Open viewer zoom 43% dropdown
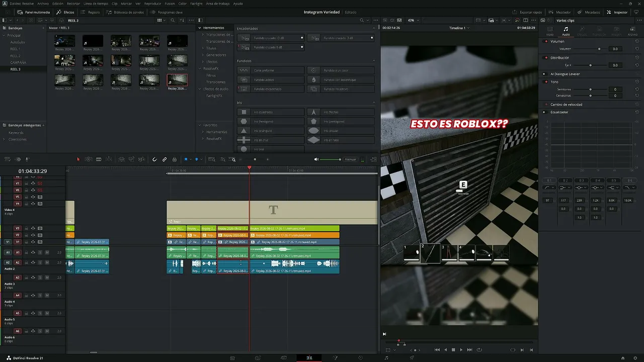The height and width of the screenshot is (362, 644). point(413,21)
